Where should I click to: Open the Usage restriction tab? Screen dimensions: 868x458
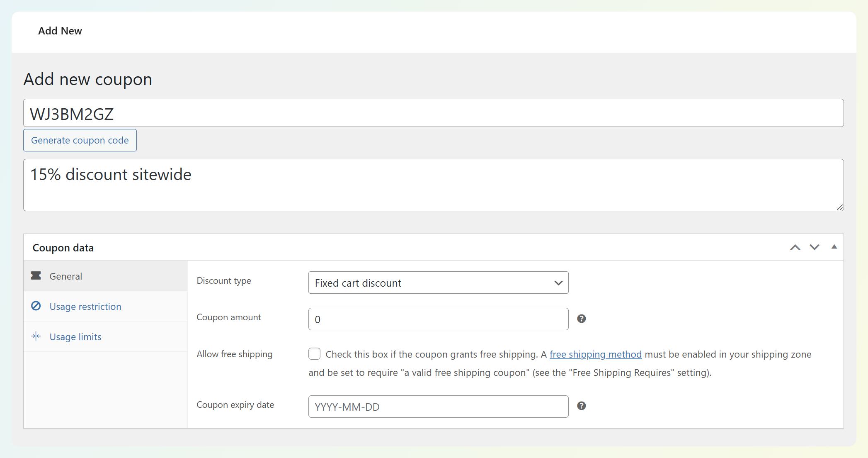(85, 307)
